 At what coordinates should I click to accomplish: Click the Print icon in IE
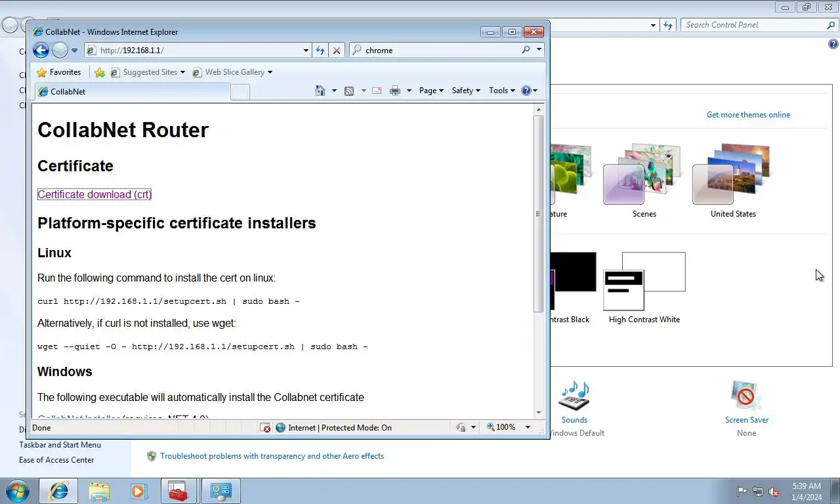(395, 91)
